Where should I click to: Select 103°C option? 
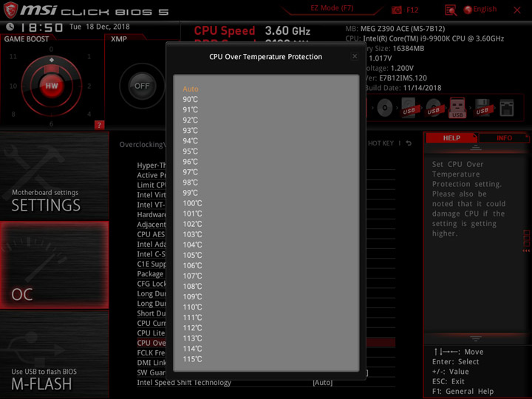(192, 234)
